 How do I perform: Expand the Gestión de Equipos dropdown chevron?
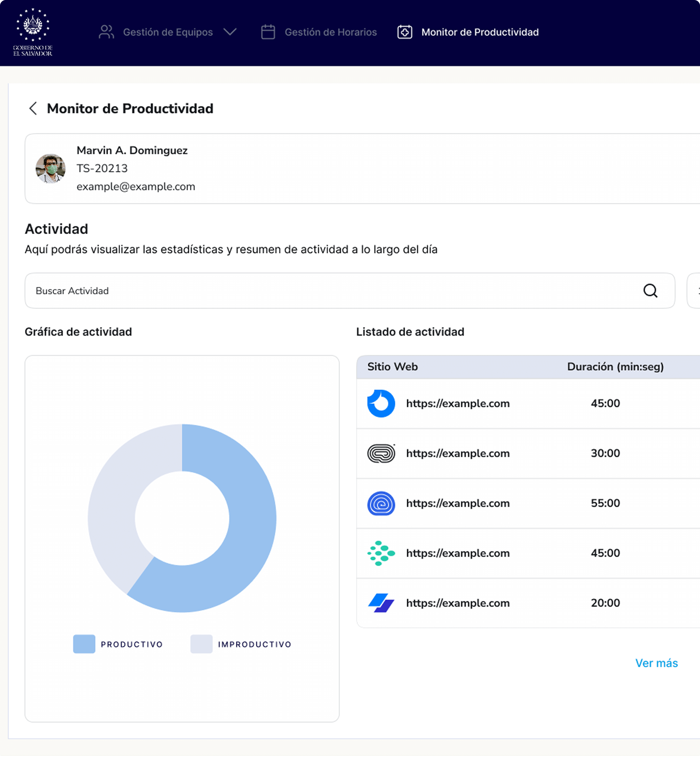tap(230, 32)
